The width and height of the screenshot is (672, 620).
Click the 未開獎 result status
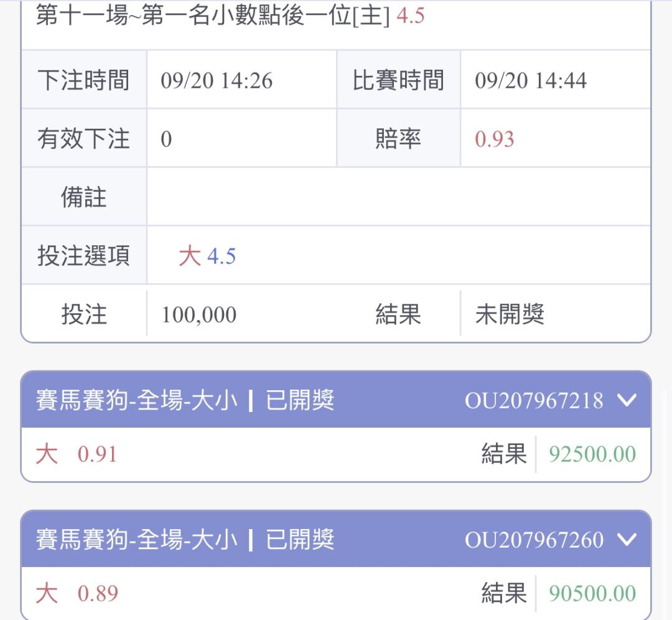(510, 314)
